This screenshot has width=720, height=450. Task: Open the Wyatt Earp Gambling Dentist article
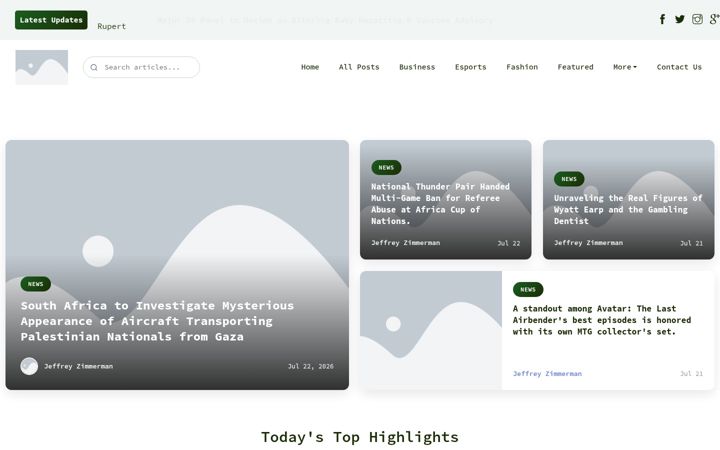628,209
